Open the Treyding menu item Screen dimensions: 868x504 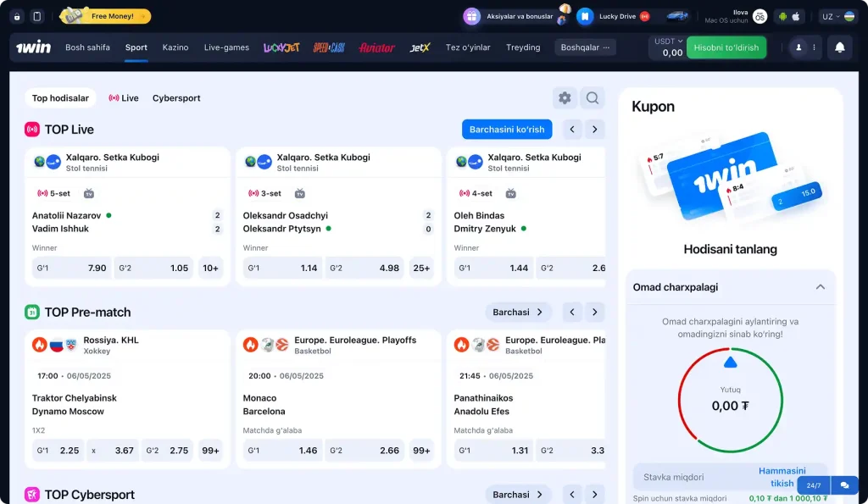tap(523, 47)
